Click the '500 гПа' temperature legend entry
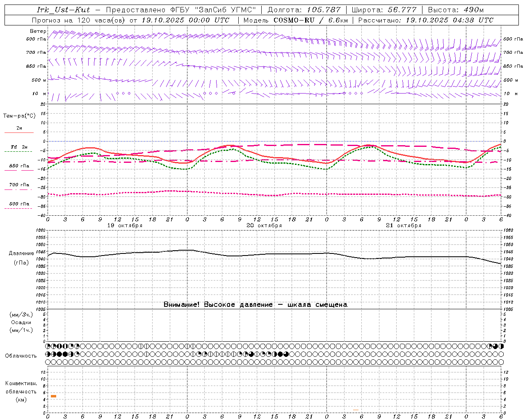This screenshot has width=525, height=420. coord(19,204)
